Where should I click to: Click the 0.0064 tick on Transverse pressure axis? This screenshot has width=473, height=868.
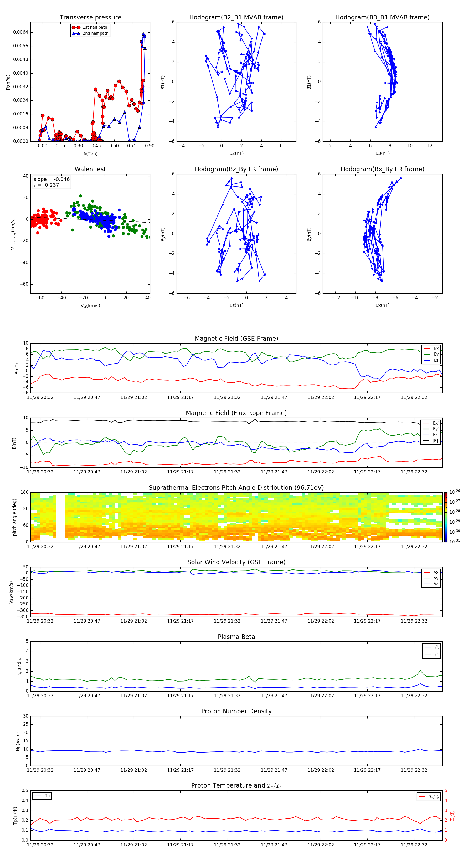20,32
